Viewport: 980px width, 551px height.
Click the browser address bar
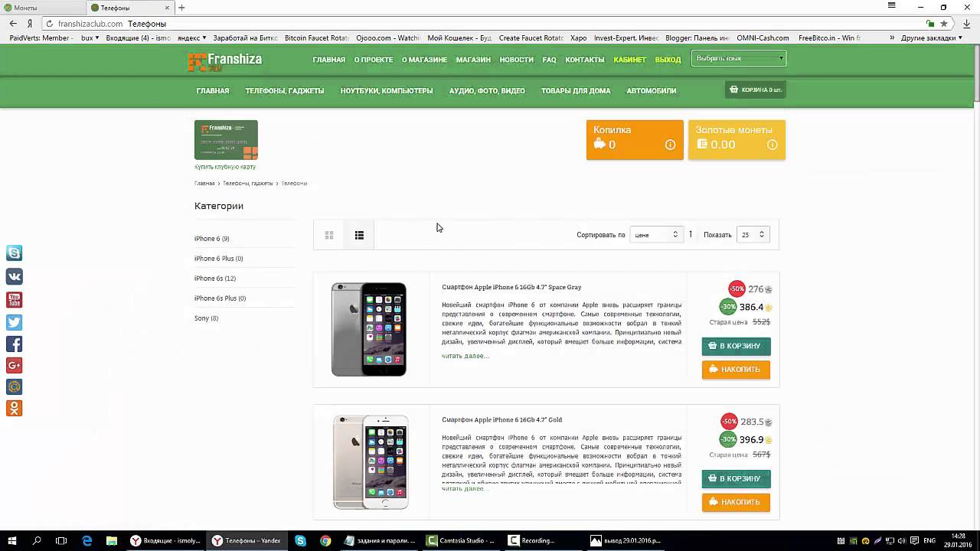[x=482, y=24]
